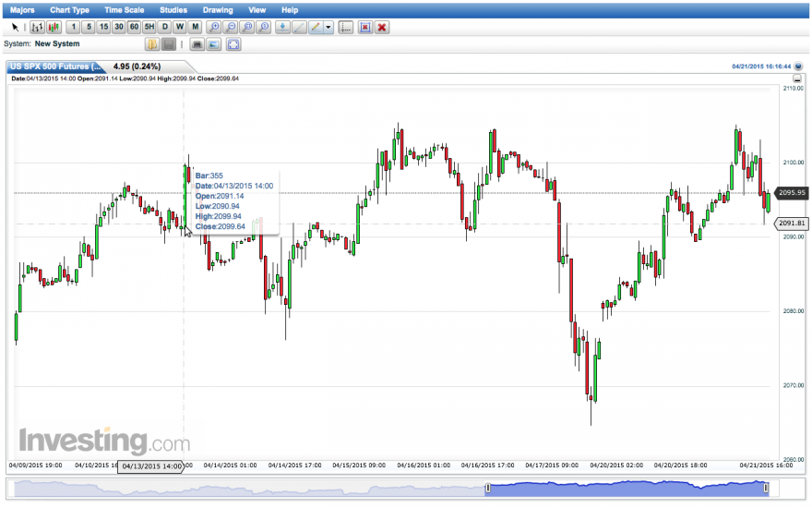This screenshot has width=812, height=508.
Task: Open the Time Scale menu
Action: click(x=125, y=10)
